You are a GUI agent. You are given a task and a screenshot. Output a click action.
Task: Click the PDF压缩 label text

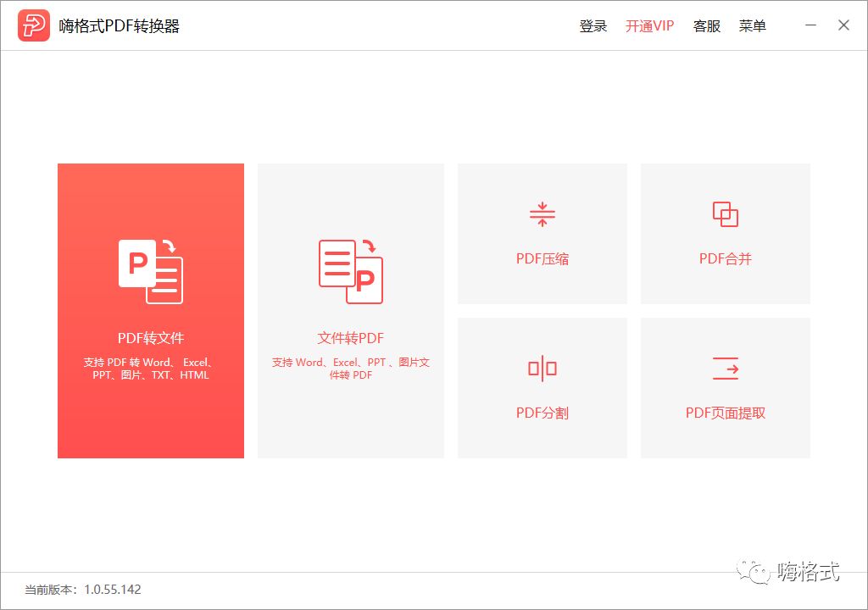pyautogui.click(x=542, y=258)
